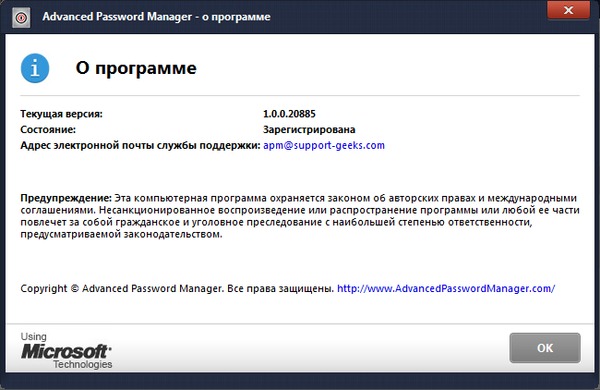600x390 pixels.
Task: Click the "О программе" heading
Action: (x=136, y=68)
